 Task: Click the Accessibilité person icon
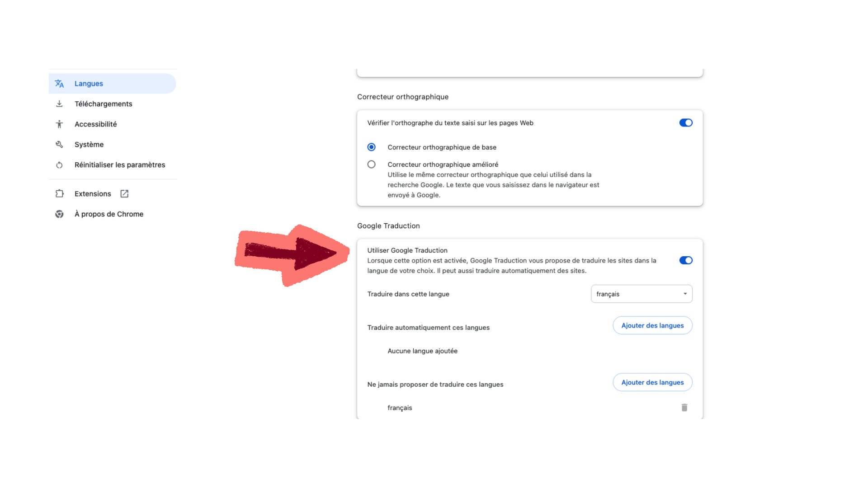point(59,124)
